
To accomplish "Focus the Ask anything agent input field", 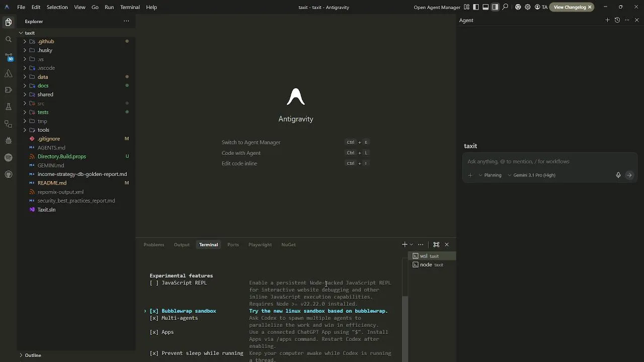I will pos(549,161).
